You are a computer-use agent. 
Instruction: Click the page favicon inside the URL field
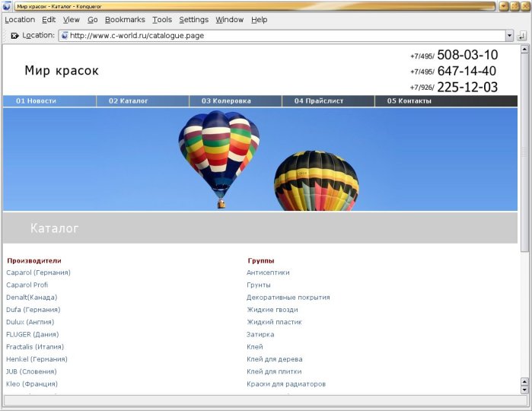tap(65, 36)
